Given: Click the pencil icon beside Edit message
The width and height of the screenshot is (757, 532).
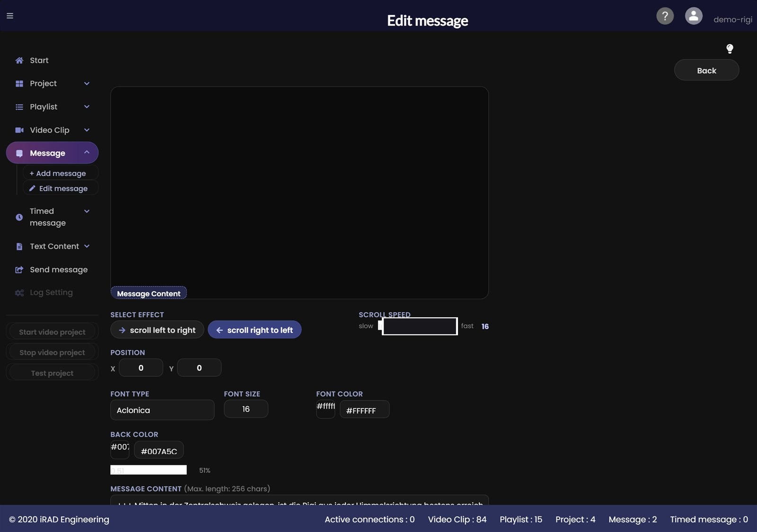Looking at the screenshot, I should (x=32, y=188).
